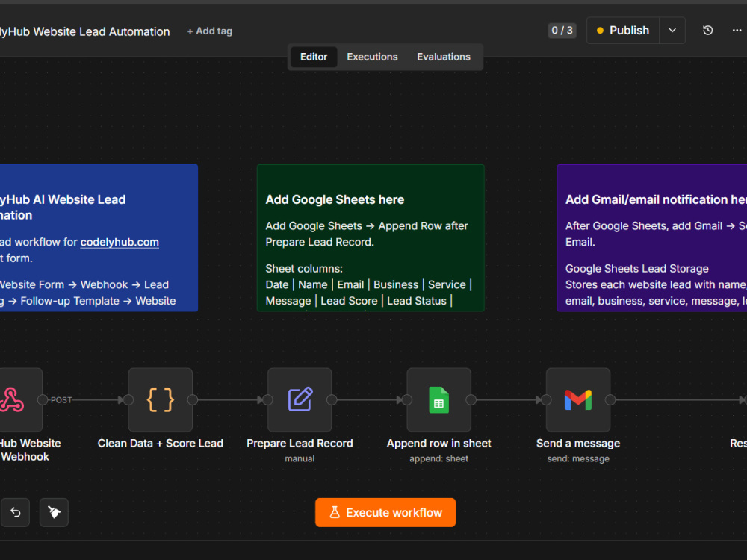Click the Prepare Lead Record output connector
This screenshot has height=560, width=747.
332,400
